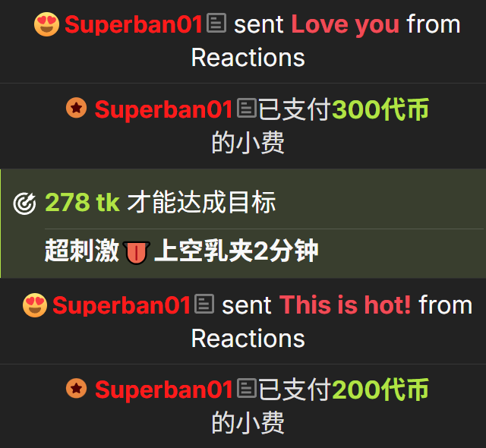This screenshot has height=448, width=486.
Task: Open the note icon in the Love you message
Action: [x=216, y=23]
